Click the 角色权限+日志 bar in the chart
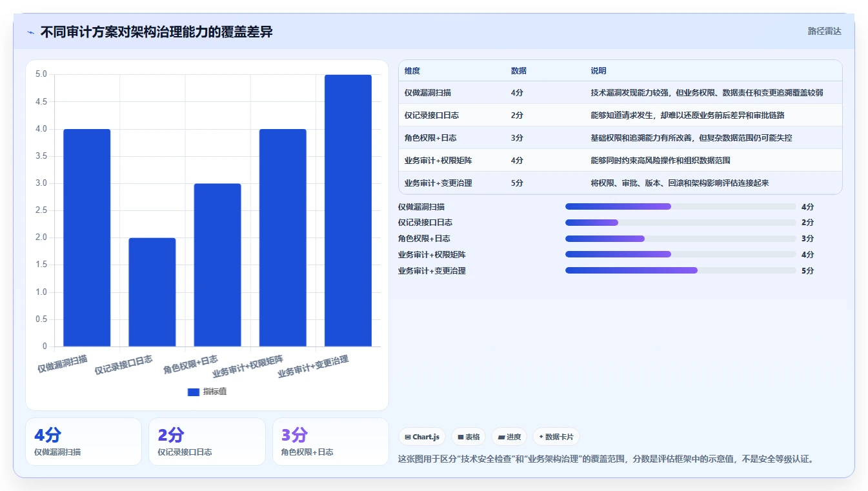The width and height of the screenshot is (868, 491). pyautogui.click(x=217, y=265)
